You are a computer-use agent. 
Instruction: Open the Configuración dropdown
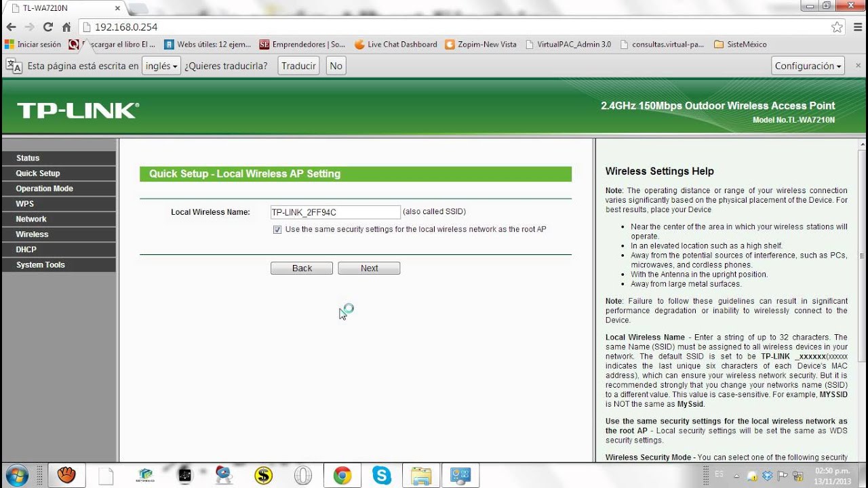click(808, 66)
